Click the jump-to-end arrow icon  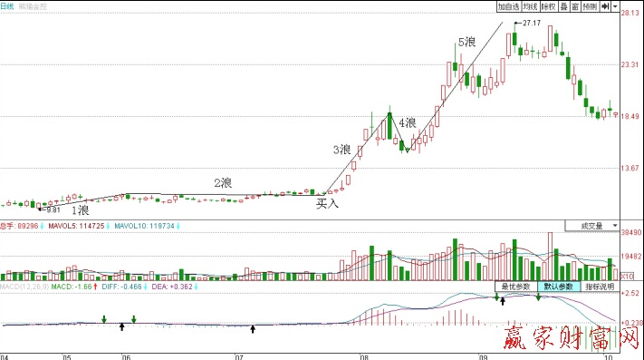[605, 6]
